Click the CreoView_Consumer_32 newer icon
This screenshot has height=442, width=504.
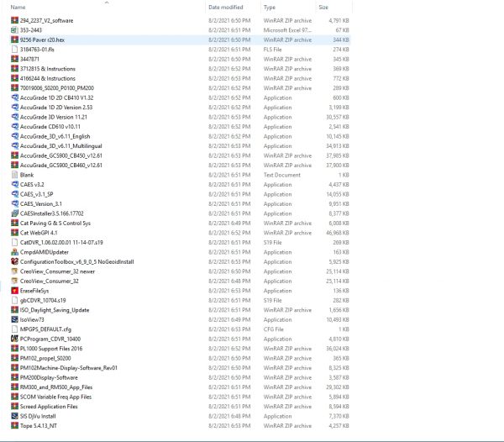click(x=14, y=271)
